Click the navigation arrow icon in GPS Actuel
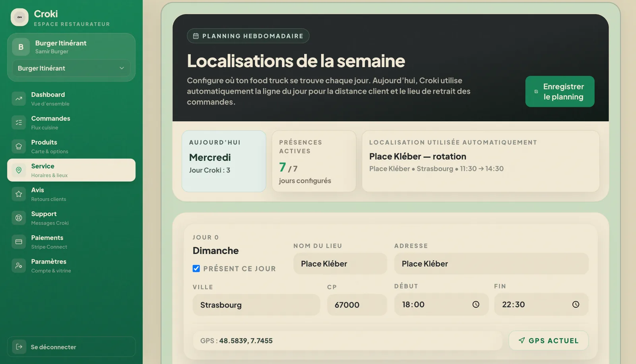This screenshot has width=636, height=364. pos(522,341)
